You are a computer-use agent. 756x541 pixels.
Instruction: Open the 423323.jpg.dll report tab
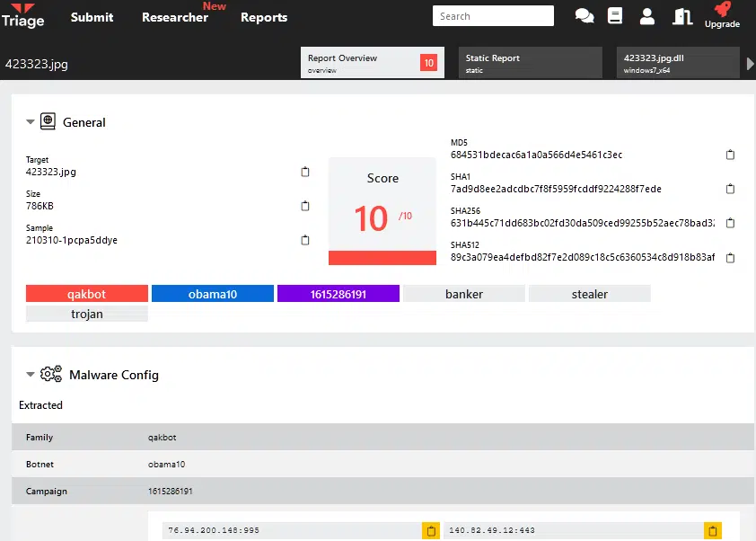675,62
